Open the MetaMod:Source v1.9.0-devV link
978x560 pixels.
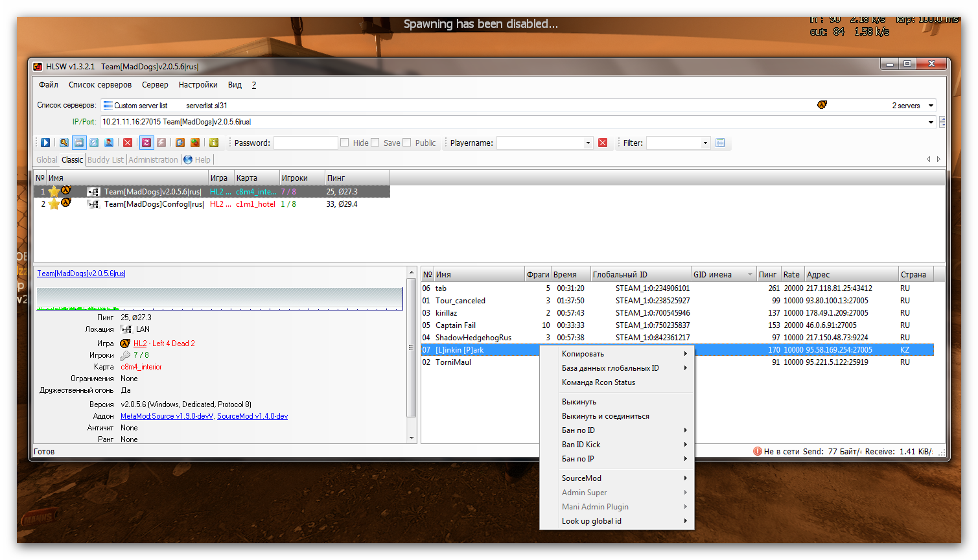(167, 416)
